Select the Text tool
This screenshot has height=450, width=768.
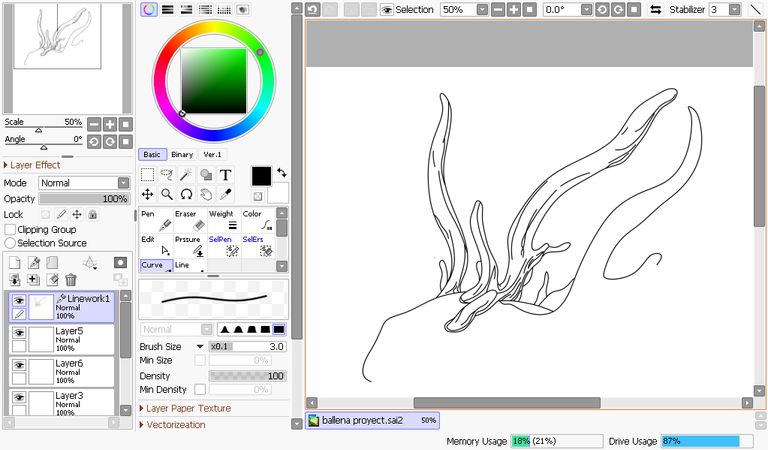pyautogui.click(x=225, y=175)
